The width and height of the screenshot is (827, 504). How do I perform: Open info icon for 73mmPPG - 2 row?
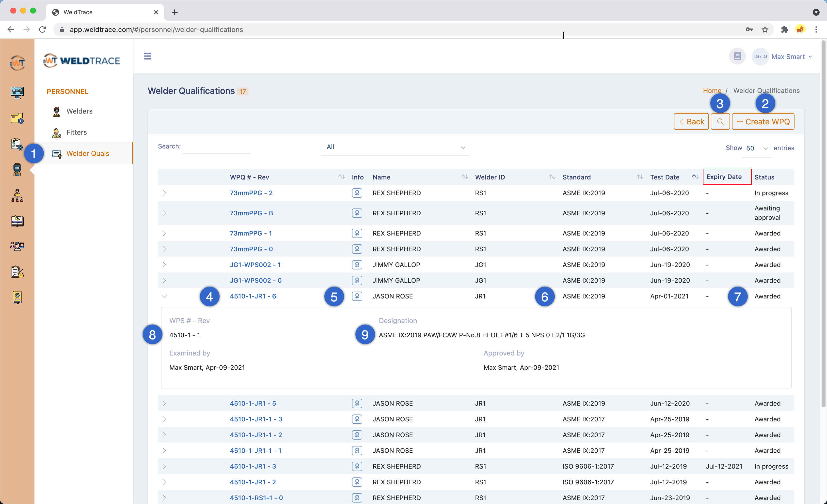[x=357, y=193]
